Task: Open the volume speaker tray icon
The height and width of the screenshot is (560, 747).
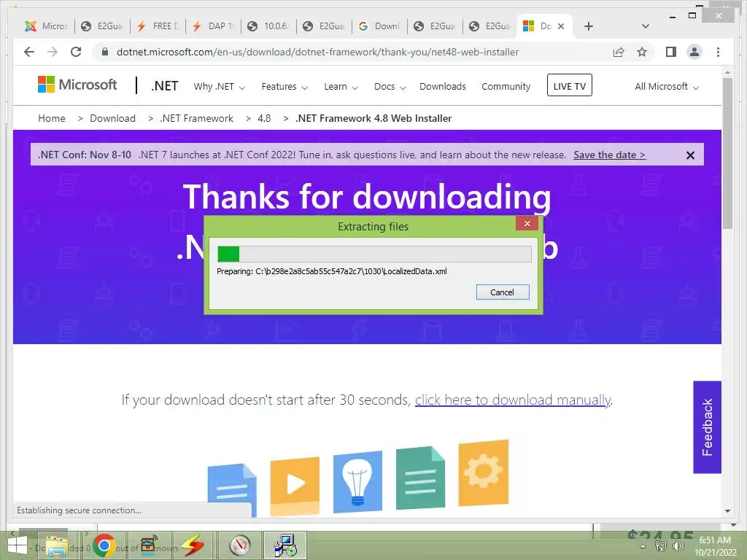Action: (x=678, y=546)
